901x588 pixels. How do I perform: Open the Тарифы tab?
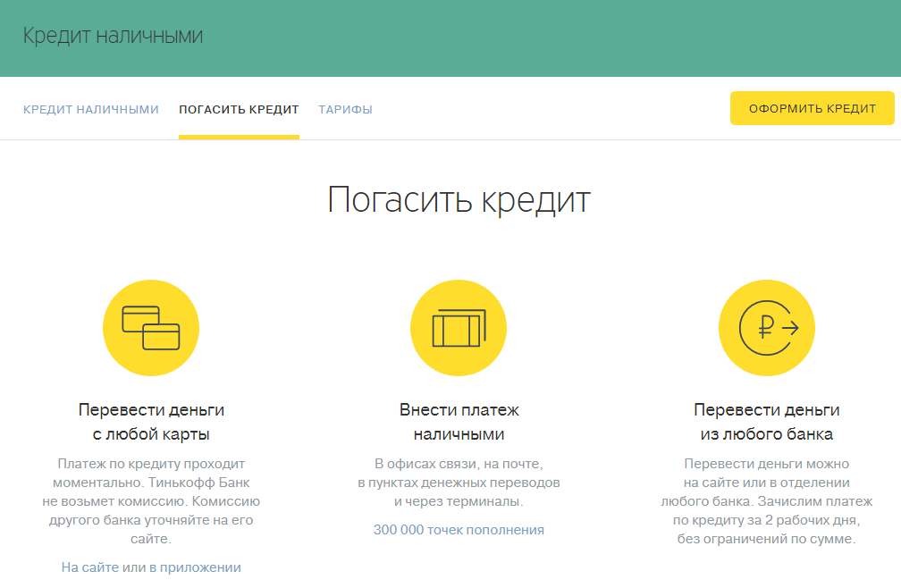(x=345, y=110)
